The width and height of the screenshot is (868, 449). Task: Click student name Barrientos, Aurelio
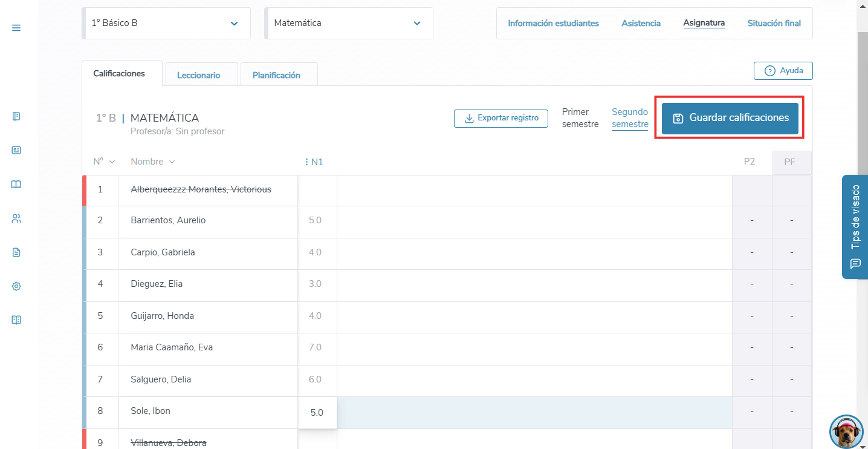(x=168, y=220)
